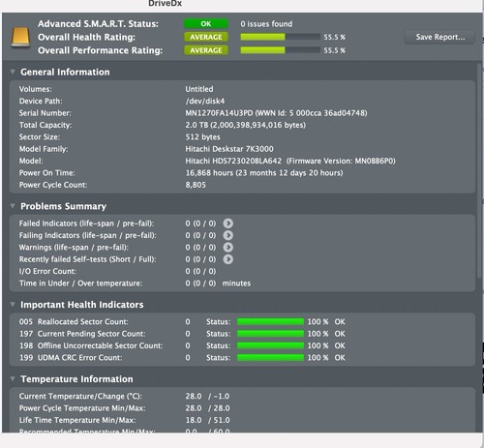Collapse the Temperature Information section

click(x=13, y=378)
